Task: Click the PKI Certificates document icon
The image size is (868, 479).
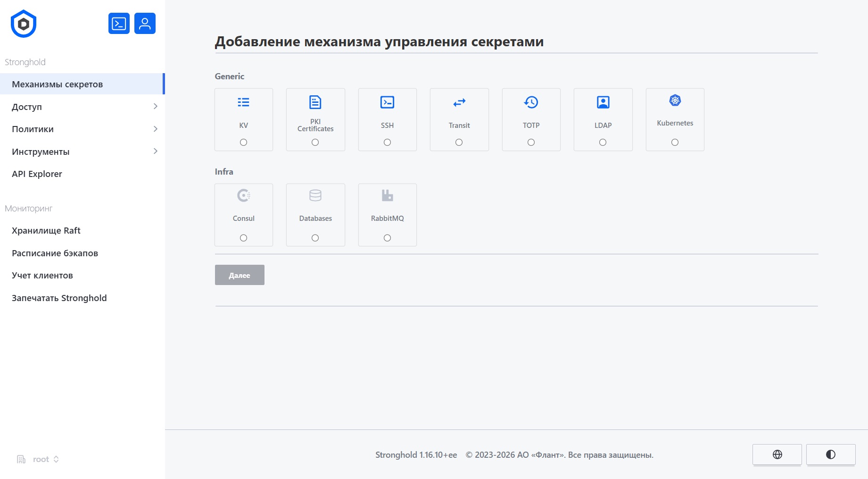Action: [x=315, y=102]
